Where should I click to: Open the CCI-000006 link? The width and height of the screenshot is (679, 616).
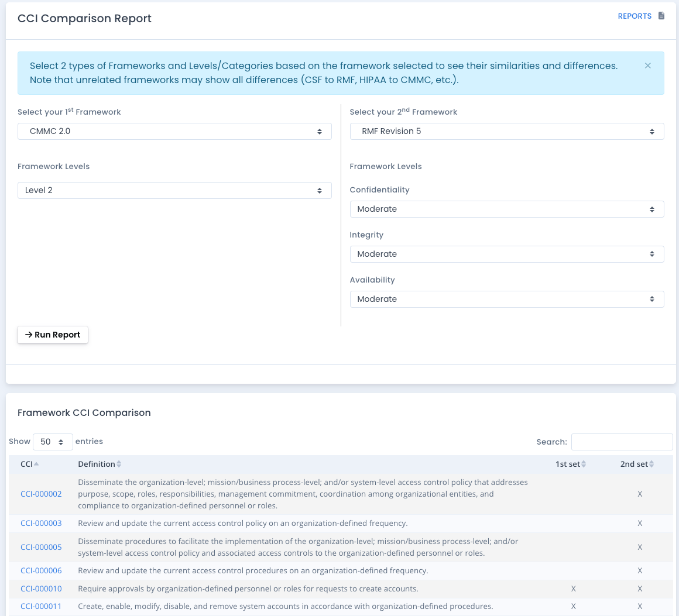pyautogui.click(x=41, y=570)
